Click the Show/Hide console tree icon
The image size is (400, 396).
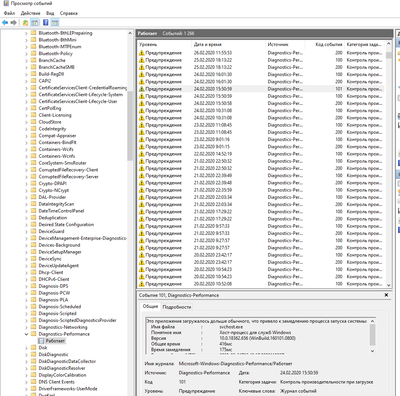[34, 23]
